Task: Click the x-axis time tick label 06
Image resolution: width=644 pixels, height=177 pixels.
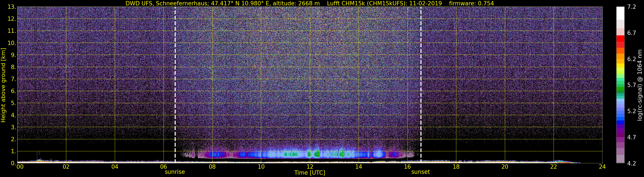Action: point(164,167)
